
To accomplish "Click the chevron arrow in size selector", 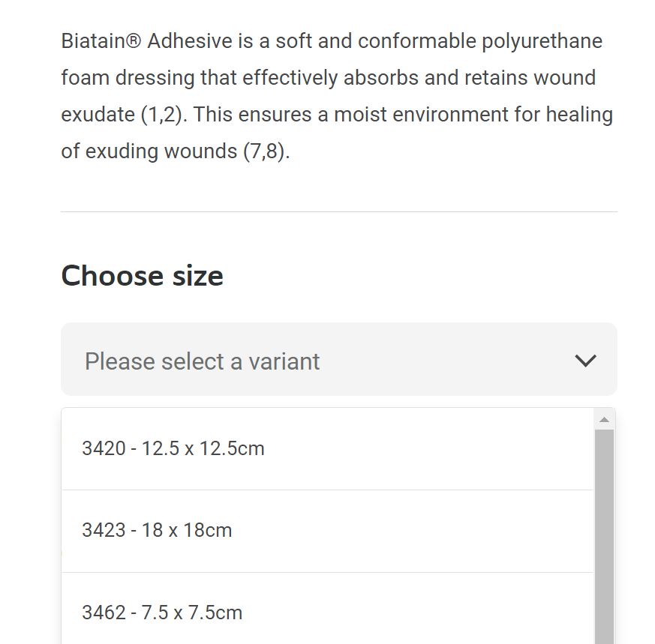I will click(585, 361).
